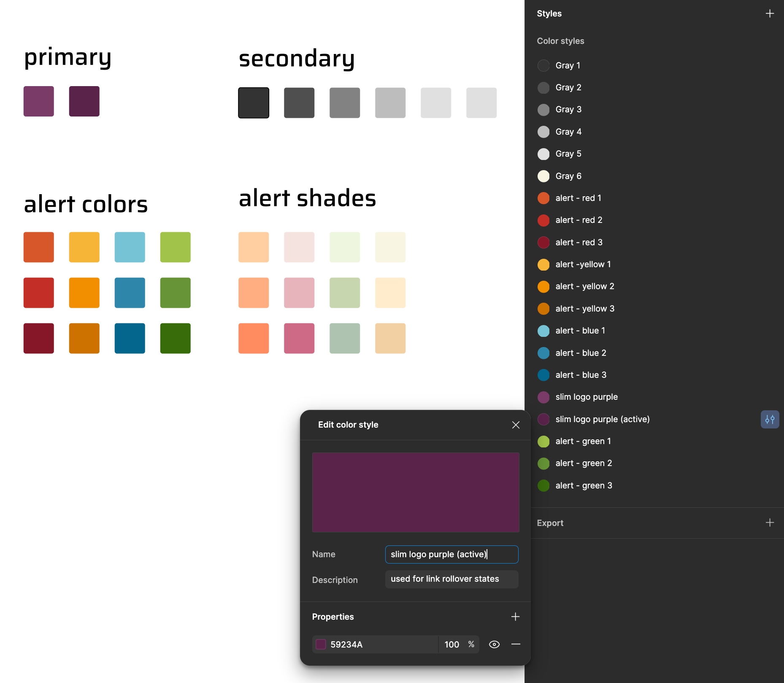Select the light blue swatch in alert colors

pos(130,247)
